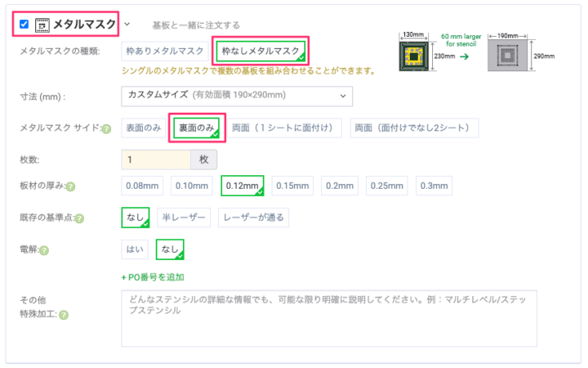Click help icon next to メタルマスク サイド

(105, 128)
